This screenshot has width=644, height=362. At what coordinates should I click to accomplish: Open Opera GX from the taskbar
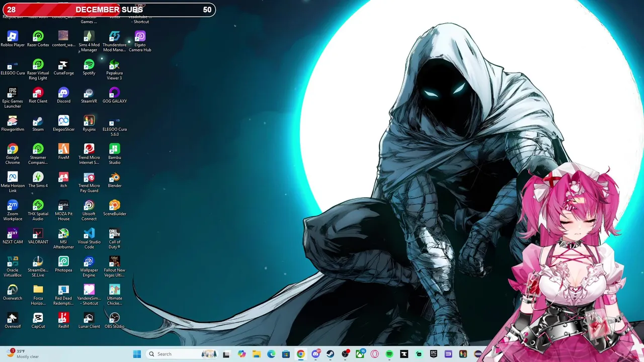tap(375, 354)
